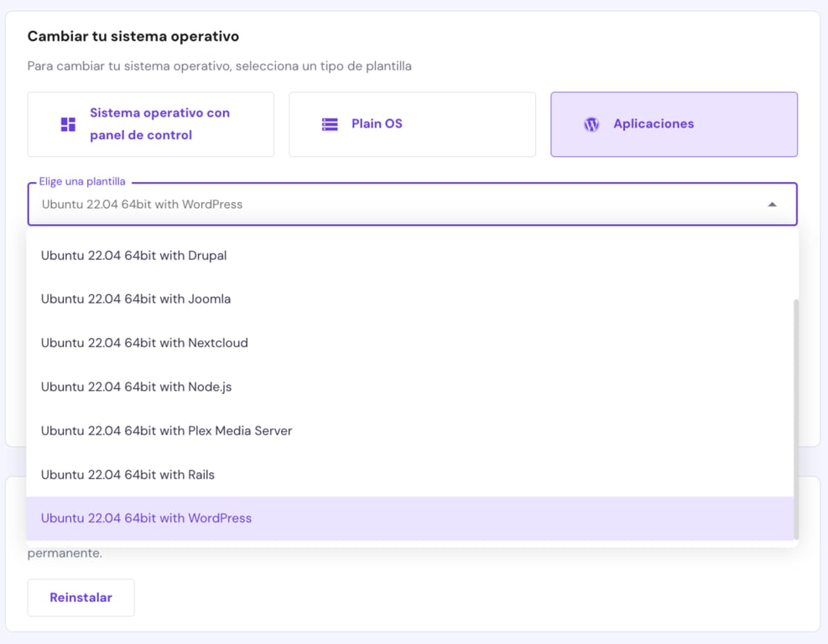Click the WordPress logo icon beside Aplicaciones
Screen dimensions: 828x644
point(591,124)
